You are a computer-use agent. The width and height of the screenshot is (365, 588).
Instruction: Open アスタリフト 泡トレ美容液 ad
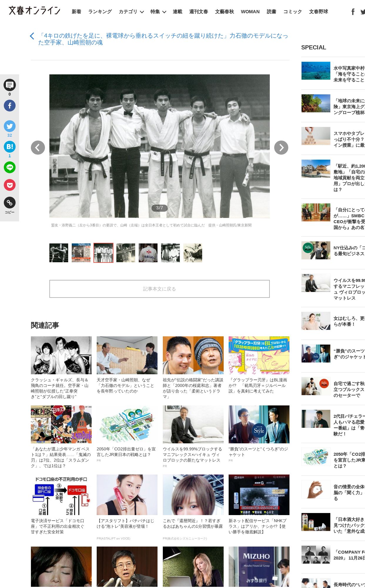(127, 507)
